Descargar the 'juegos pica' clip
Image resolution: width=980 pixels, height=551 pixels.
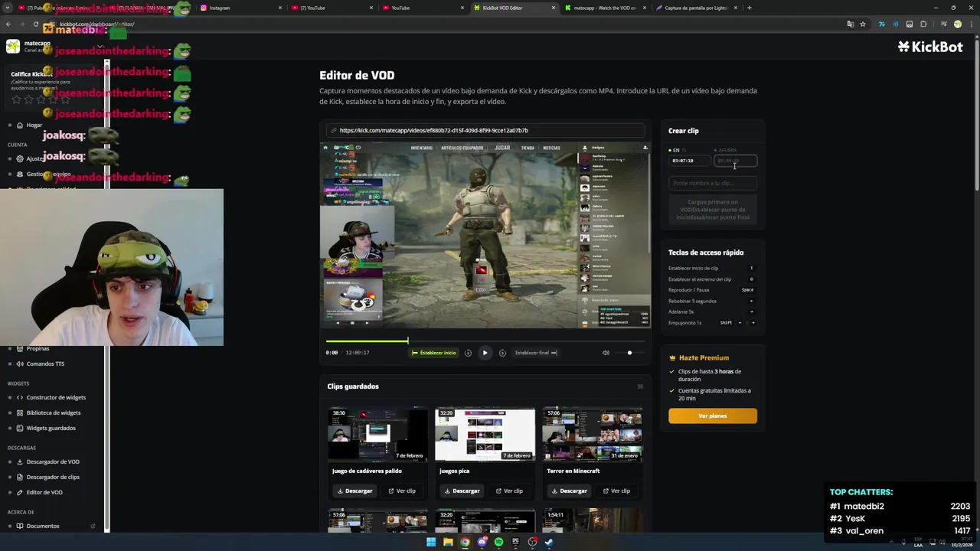click(x=462, y=491)
